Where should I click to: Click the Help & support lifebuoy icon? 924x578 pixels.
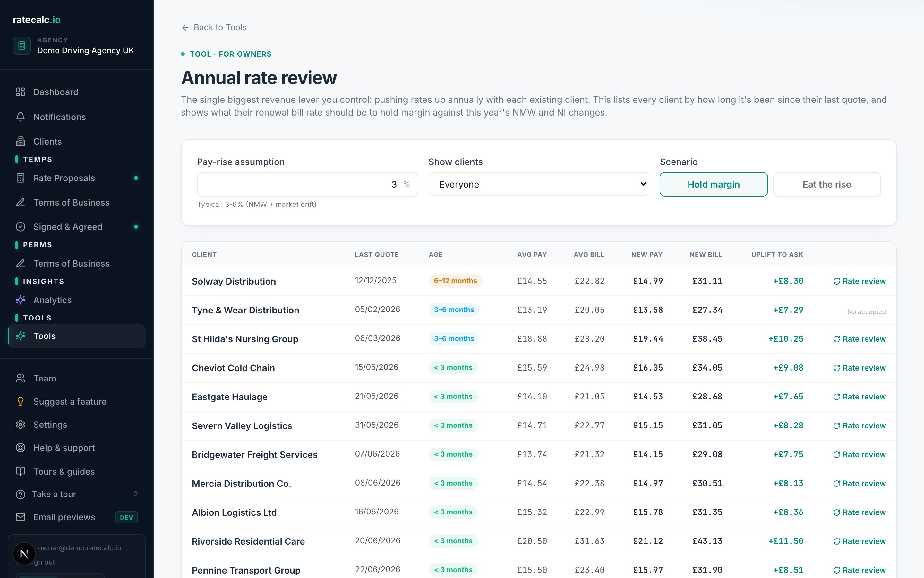click(21, 448)
